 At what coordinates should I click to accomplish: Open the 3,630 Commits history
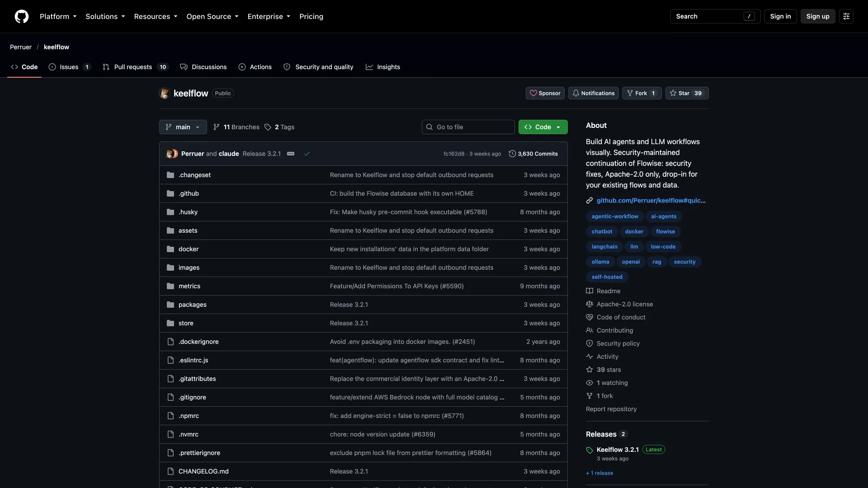pos(533,154)
